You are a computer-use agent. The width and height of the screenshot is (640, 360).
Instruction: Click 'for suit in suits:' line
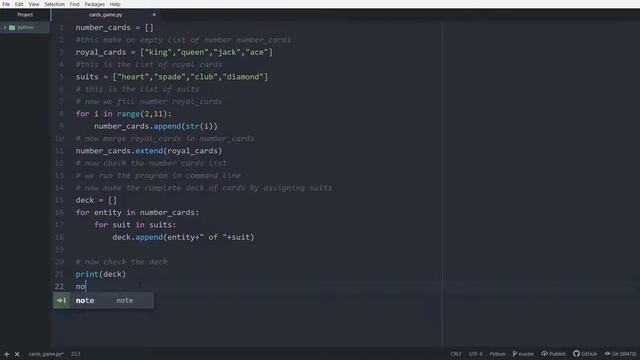click(135, 225)
